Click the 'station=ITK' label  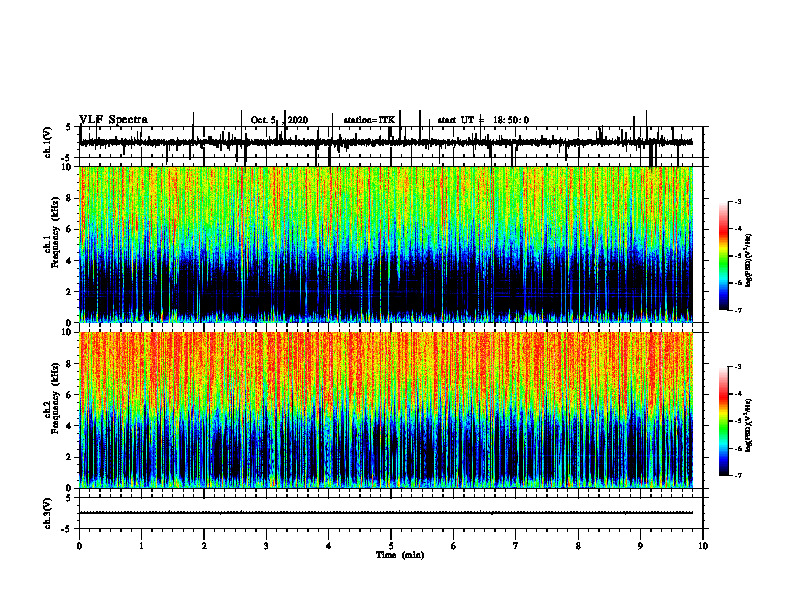click(369, 120)
